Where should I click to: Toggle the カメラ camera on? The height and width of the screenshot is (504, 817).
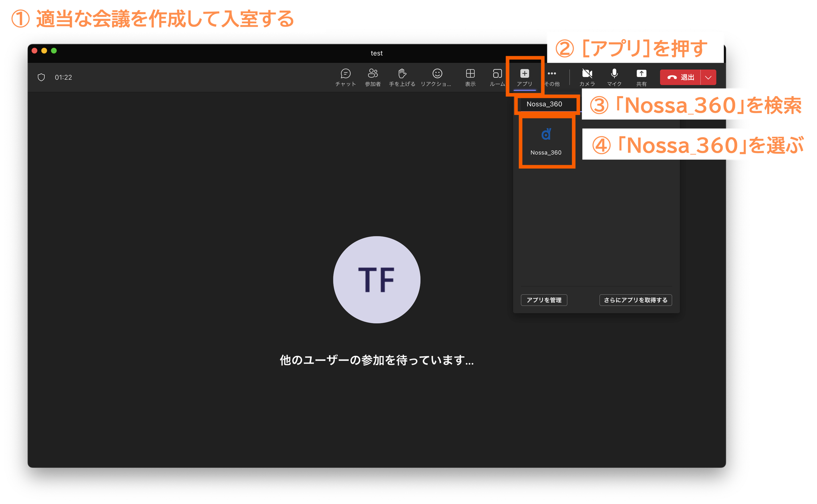(x=587, y=77)
